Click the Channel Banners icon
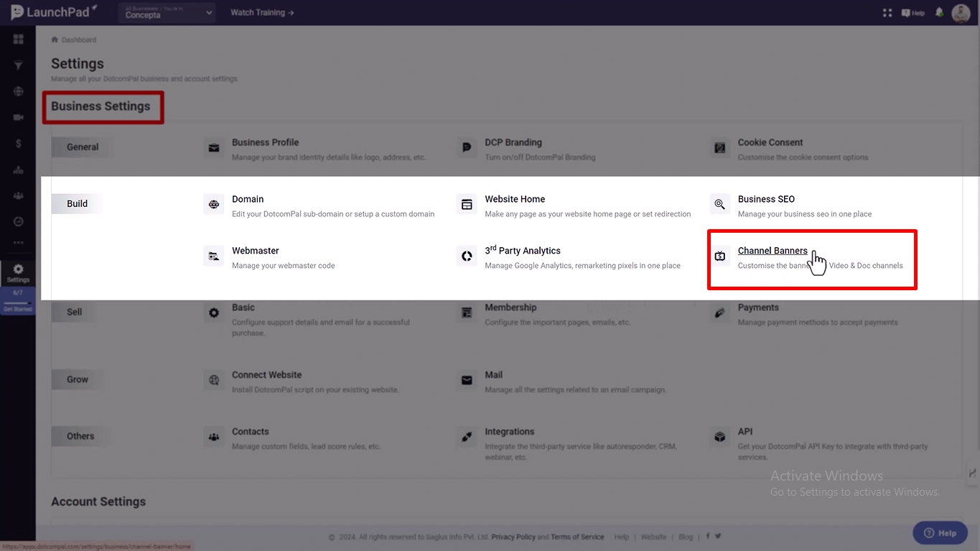The image size is (980, 551). [719, 256]
